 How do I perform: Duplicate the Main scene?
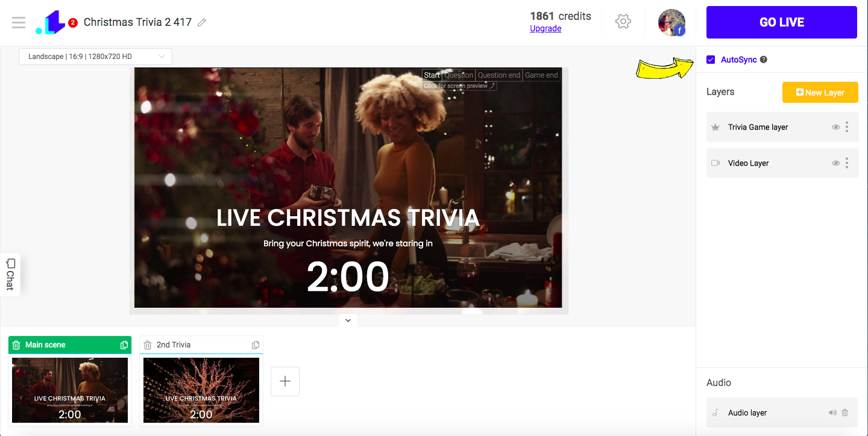click(124, 345)
